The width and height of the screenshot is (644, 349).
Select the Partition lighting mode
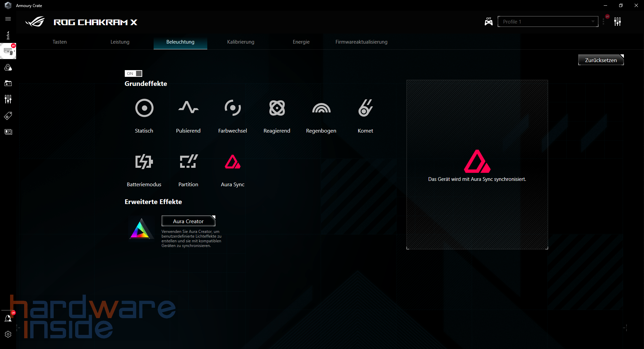188,169
